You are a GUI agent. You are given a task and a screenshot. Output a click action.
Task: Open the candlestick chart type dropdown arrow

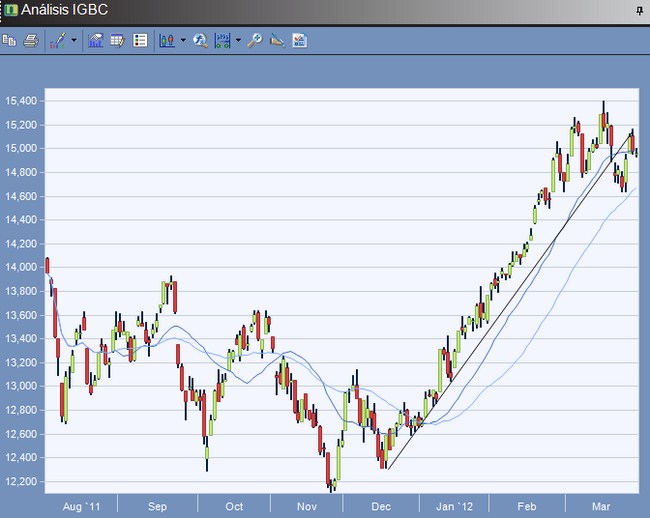click(x=183, y=41)
